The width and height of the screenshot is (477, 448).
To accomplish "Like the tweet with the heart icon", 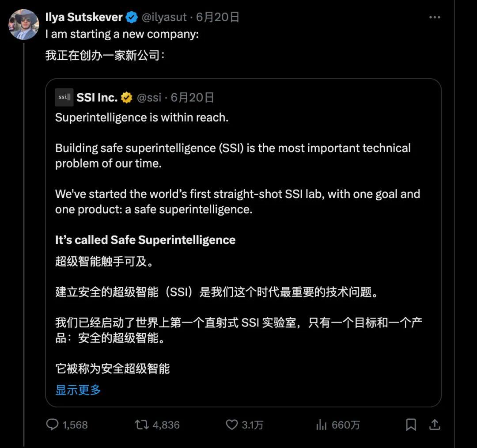I will (231, 425).
